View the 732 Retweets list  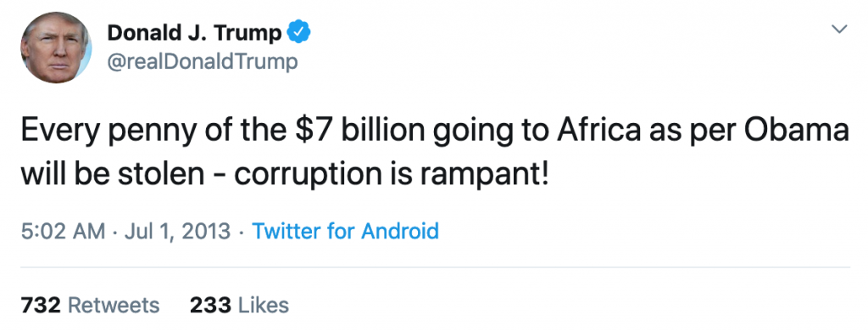point(90,306)
